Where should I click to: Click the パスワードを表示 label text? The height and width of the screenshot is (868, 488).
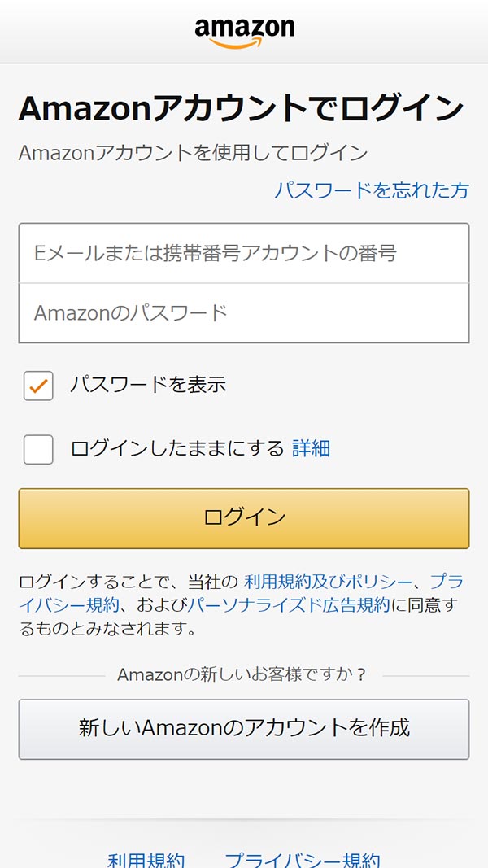click(147, 385)
